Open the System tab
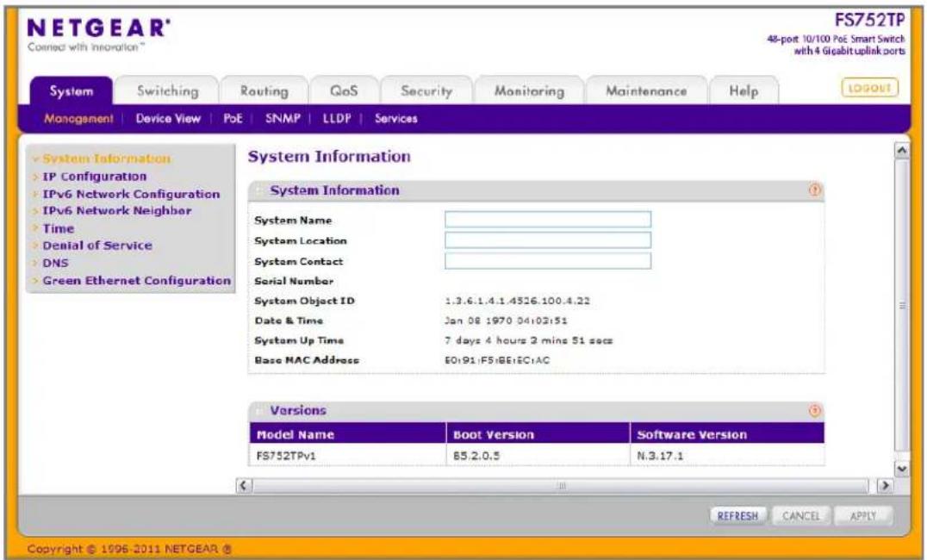This screenshot has height=560, width=927. pyautogui.click(x=72, y=91)
